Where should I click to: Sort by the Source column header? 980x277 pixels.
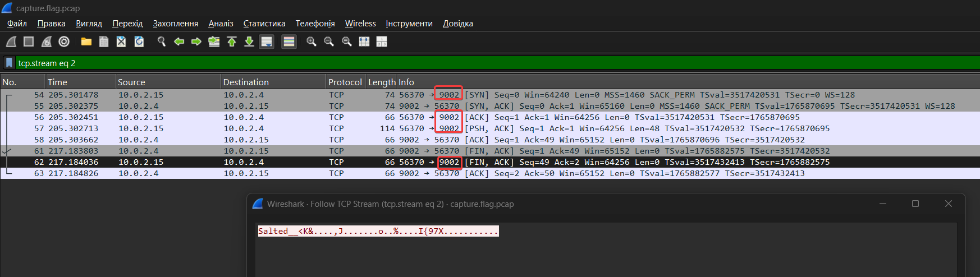(131, 82)
